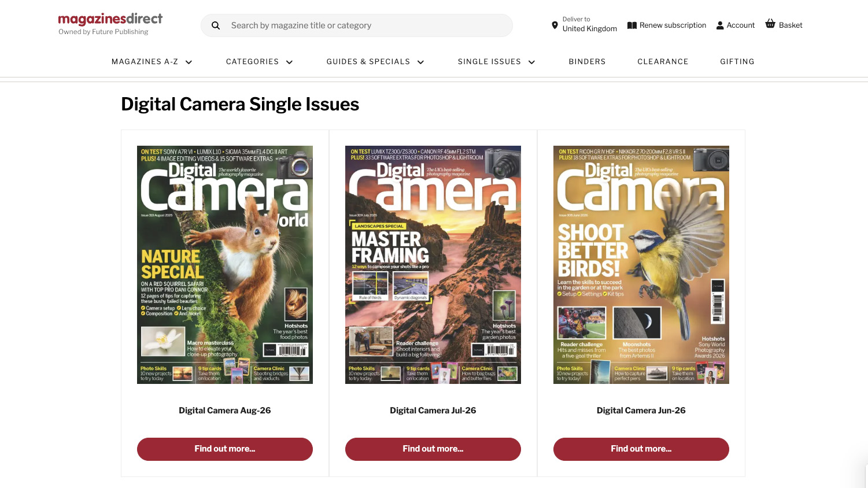Open the magazinesdirect logo homepage

click(110, 19)
